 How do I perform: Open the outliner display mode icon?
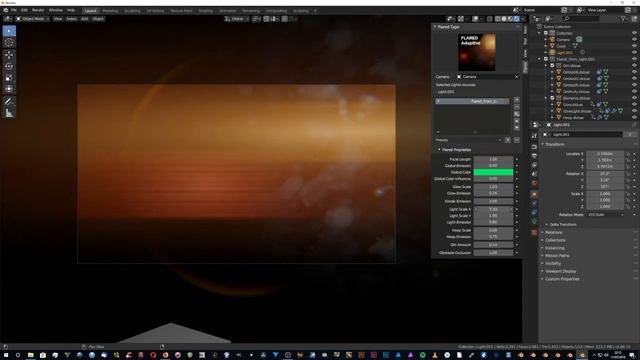pyautogui.click(x=548, y=18)
